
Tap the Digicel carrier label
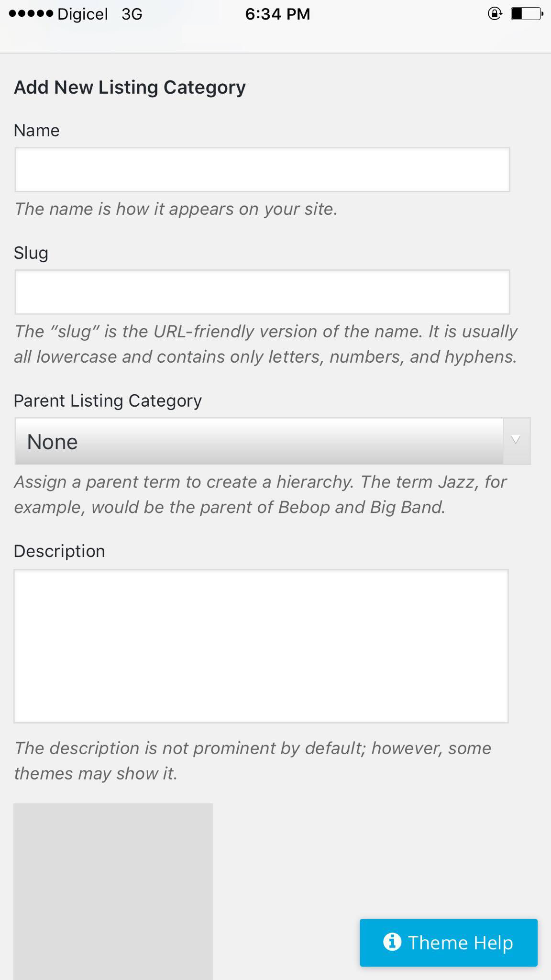[82, 14]
